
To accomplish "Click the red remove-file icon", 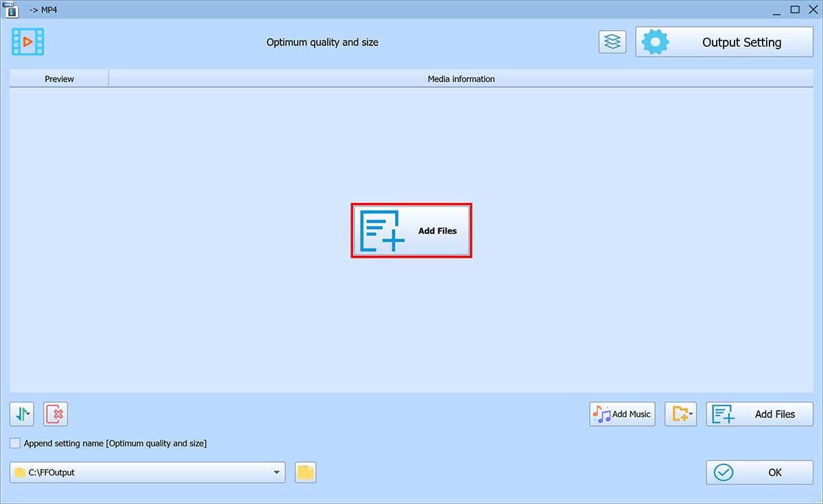I will pos(56,413).
